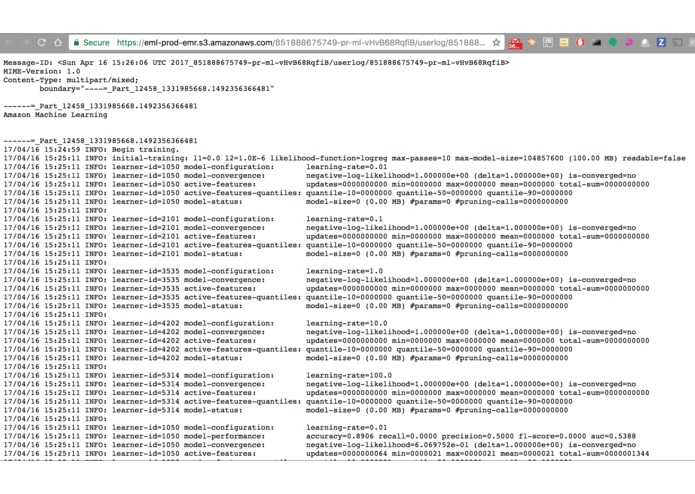Click the 'Content-Type: multipart/mixed;' line
This screenshot has width=695, height=494.
point(71,80)
